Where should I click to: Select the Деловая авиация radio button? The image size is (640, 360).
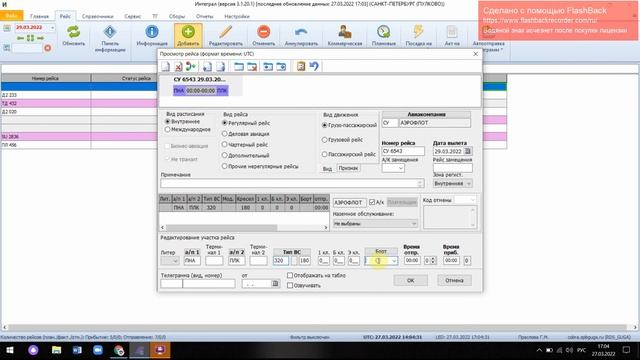pos(224,134)
